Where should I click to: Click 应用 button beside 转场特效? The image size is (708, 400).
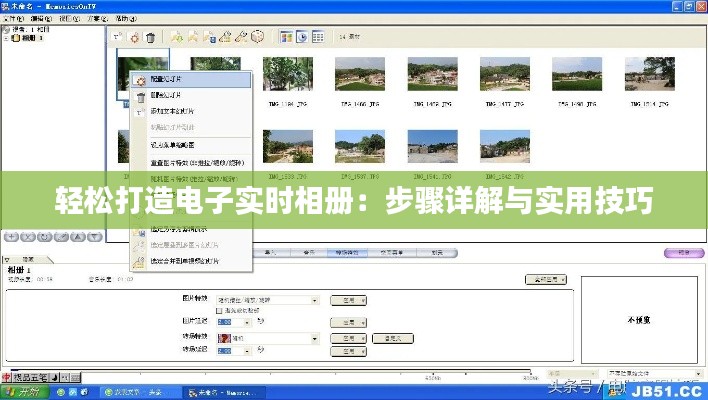[349, 339]
